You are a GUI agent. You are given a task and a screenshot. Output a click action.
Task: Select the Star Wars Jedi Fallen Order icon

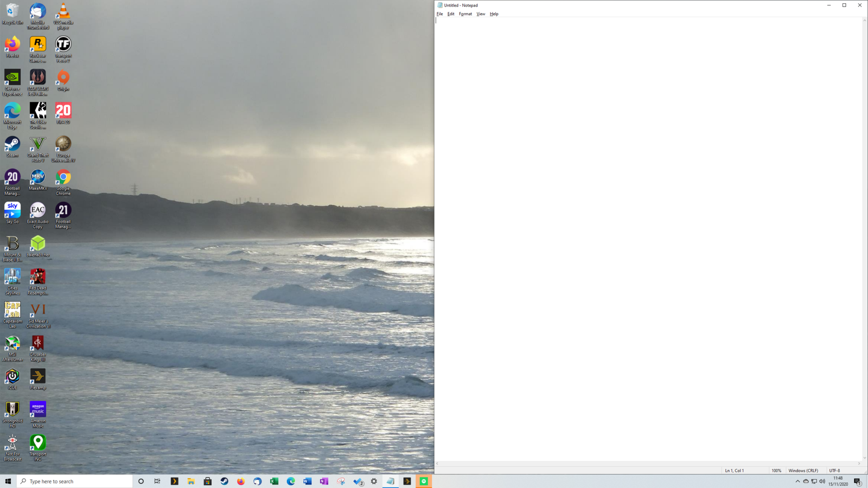[37, 82]
